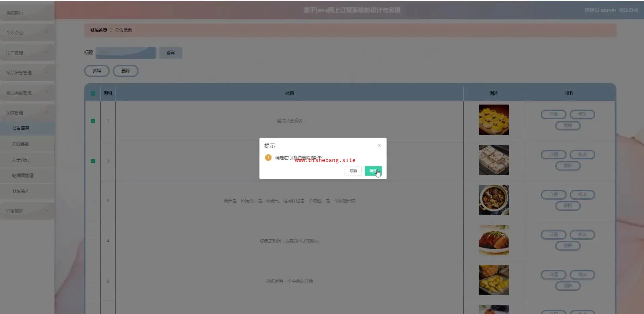The height and width of the screenshot is (314, 644).
Task: Click 删除 button in row 1
Action: (568, 126)
